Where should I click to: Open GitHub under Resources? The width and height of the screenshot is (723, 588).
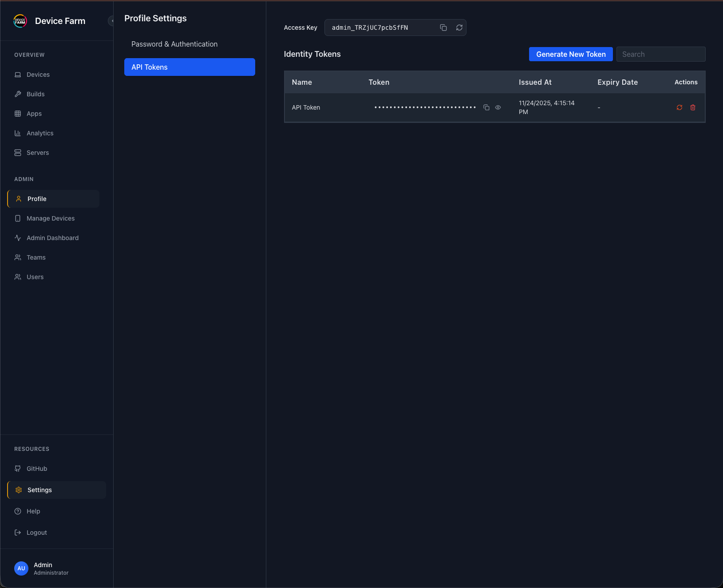click(36, 468)
